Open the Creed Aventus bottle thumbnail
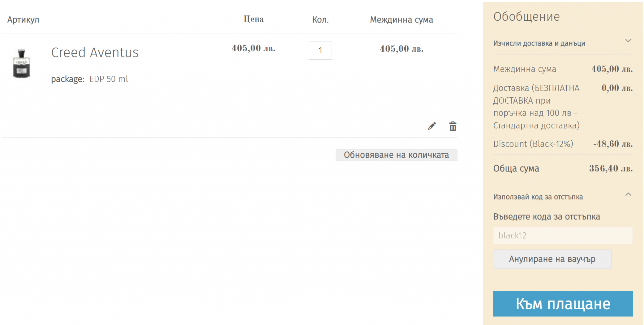Image resolution: width=644 pixels, height=325 pixels. (x=21, y=63)
